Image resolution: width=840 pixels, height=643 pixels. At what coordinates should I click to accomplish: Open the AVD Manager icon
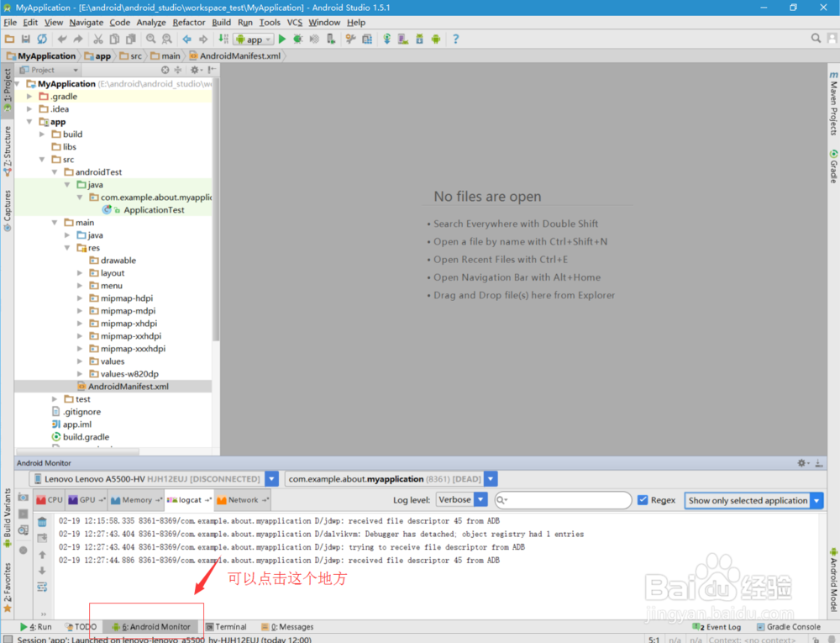point(403,40)
